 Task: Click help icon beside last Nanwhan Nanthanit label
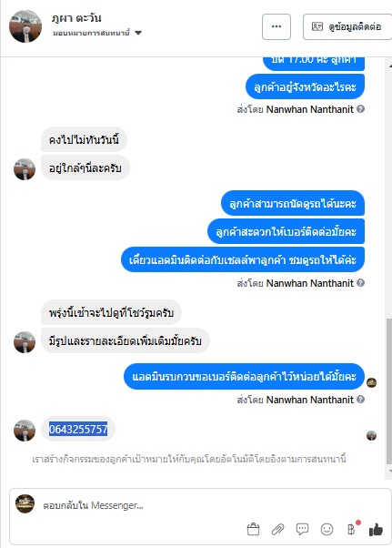tap(361, 399)
